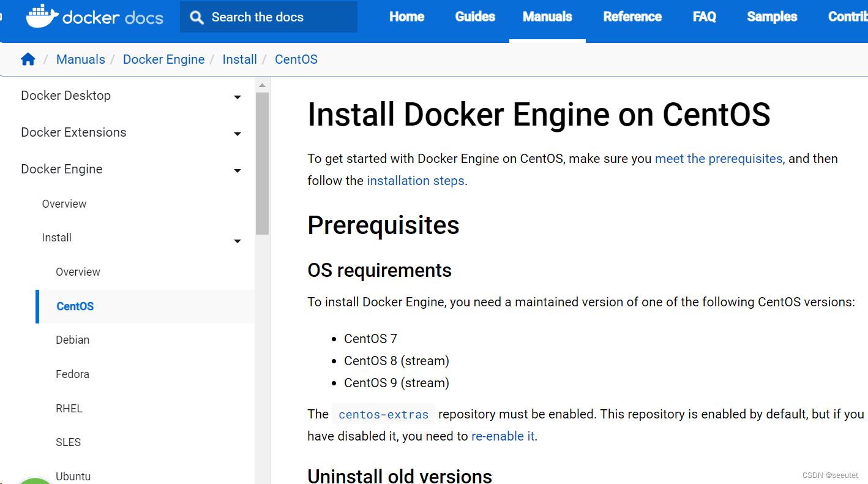Click the home icon in breadcrumb
868x484 pixels.
tap(28, 59)
